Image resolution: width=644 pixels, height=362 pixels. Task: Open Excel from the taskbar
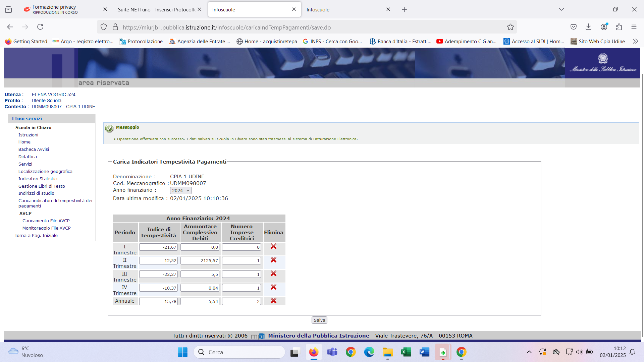406,352
